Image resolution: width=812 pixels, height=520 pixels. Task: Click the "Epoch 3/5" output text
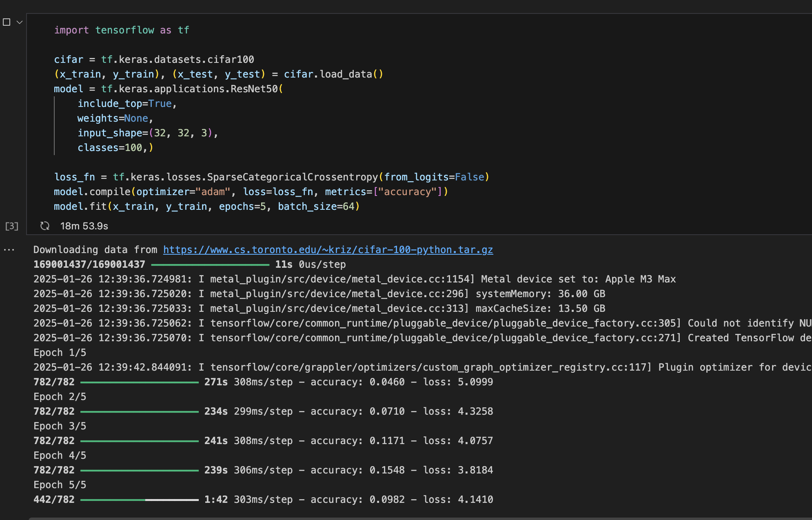60,426
